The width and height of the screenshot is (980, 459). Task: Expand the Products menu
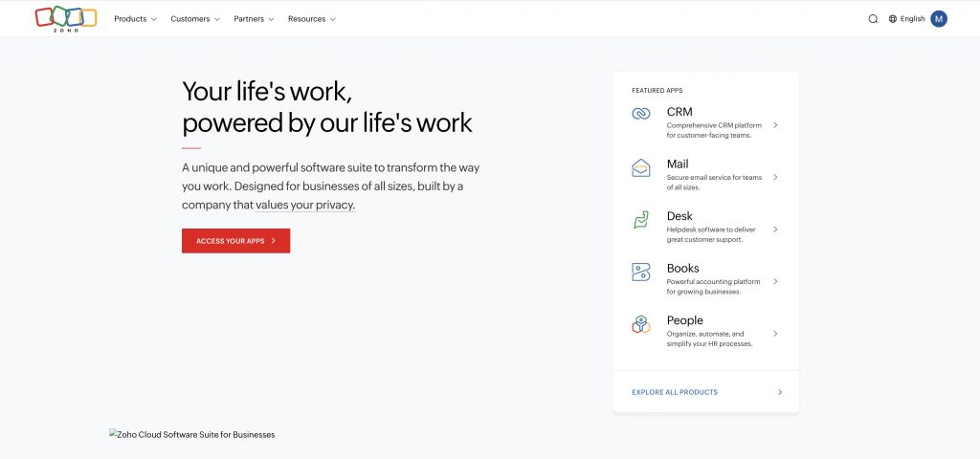click(135, 19)
